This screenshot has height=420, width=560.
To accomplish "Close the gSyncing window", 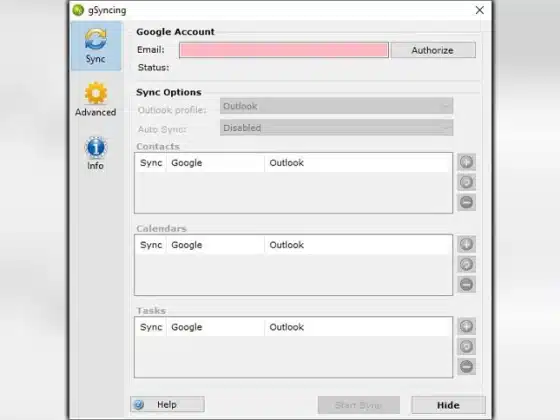I will 480,10.
